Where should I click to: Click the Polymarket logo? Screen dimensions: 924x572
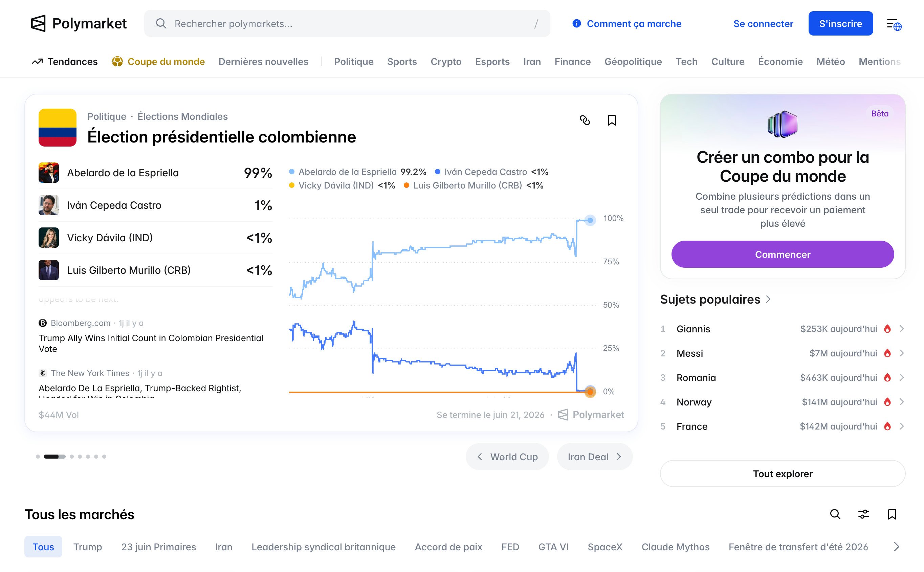[x=79, y=23]
